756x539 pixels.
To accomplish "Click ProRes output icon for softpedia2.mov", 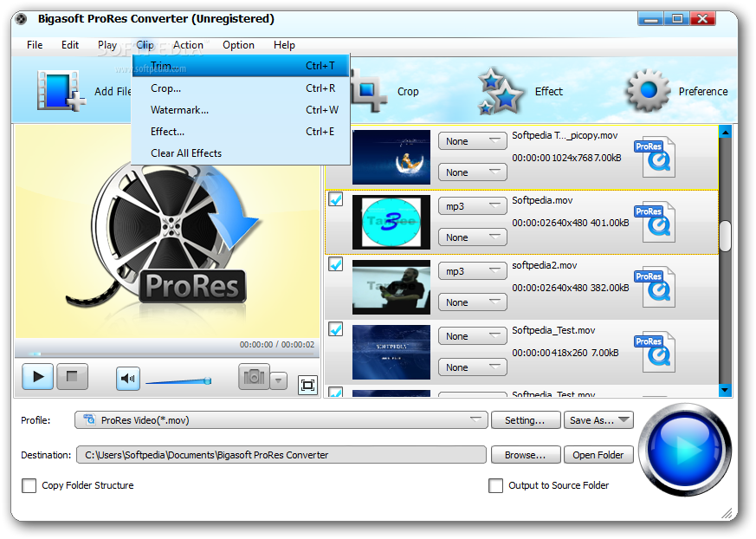I will click(656, 287).
